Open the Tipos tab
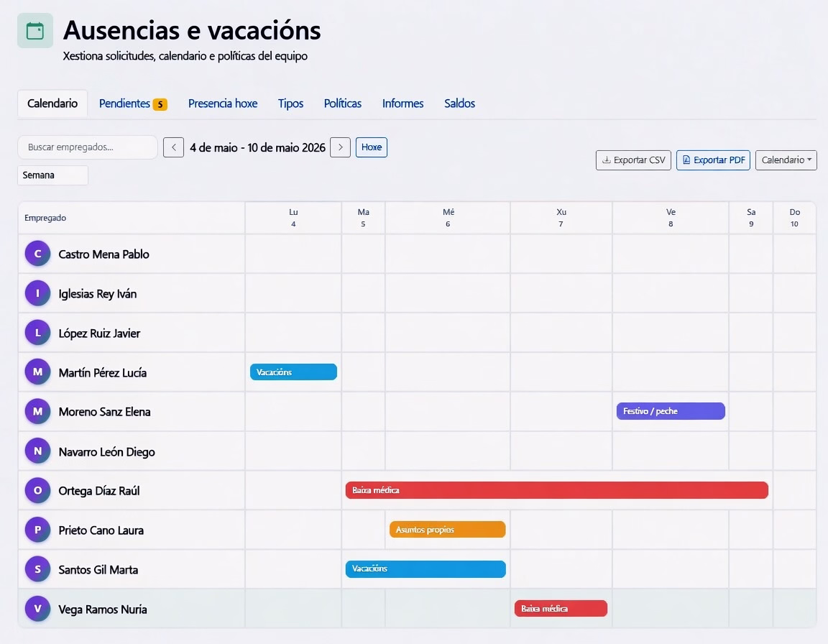The width and height of the screenshot is (828, 644). [290, 103]
